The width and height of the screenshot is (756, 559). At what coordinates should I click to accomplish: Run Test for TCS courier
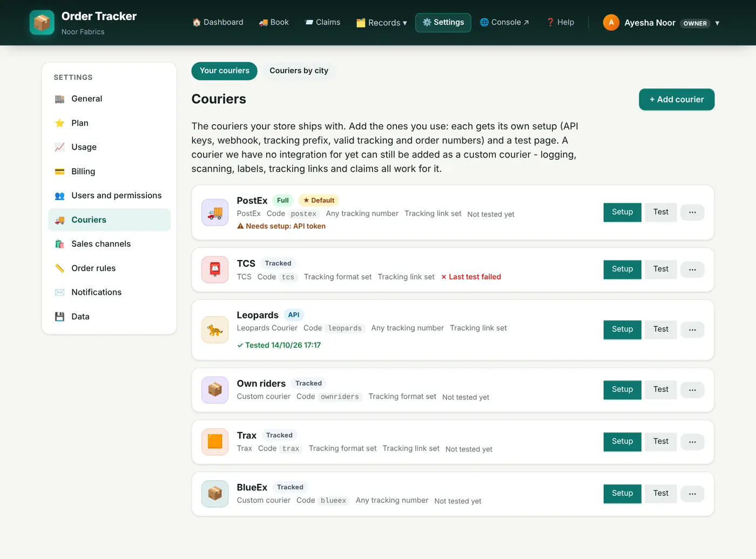coord(660,270)
